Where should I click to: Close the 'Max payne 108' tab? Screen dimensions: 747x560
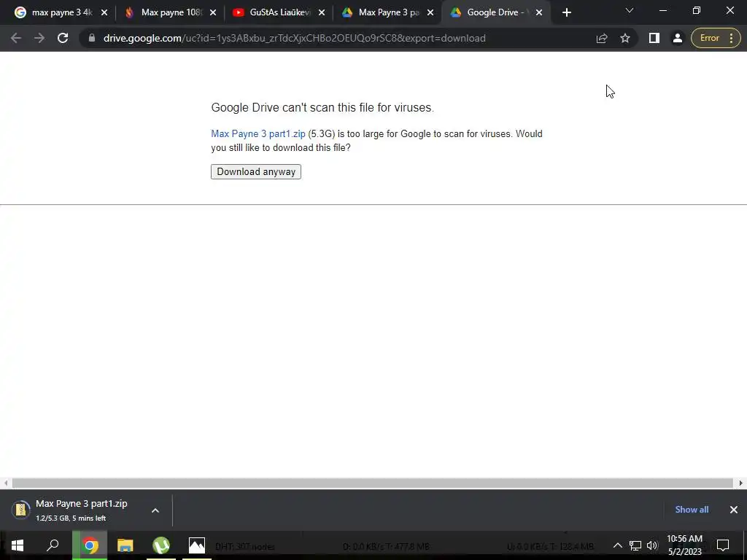[213, 13]
